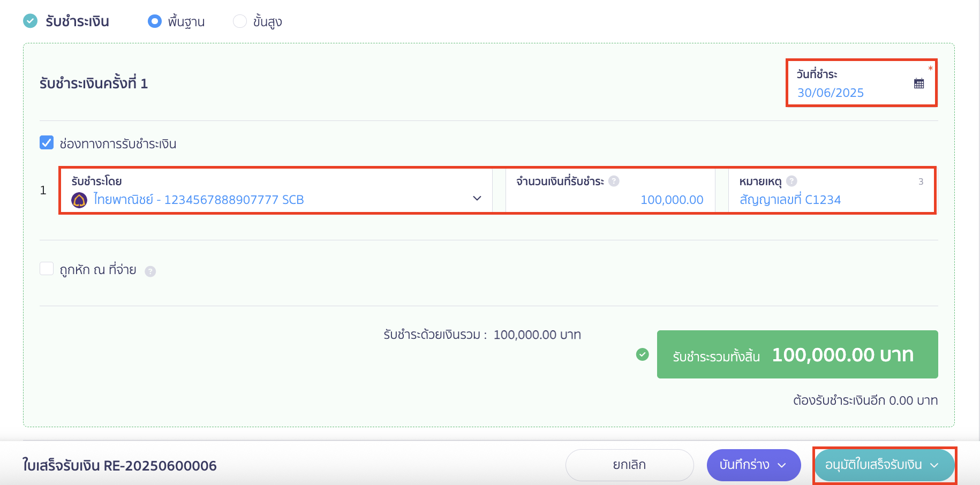Expand the รับชำระโดย bank account dropdown
This screenshot has height=485, width=980.
pyautogui.click(x=477, y=199)
